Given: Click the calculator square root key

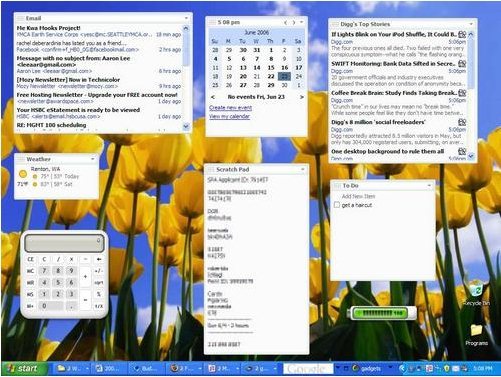Looking at the screenshot, I should coord(99,282).
